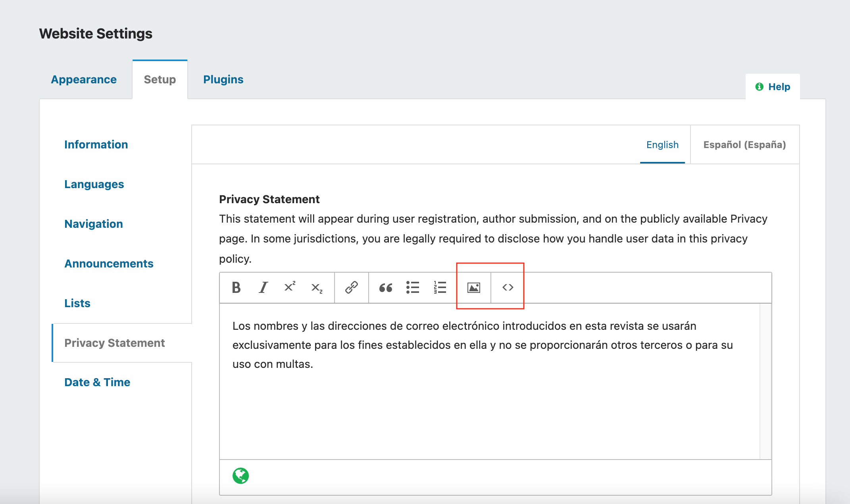Open the Appearance tab
Image resolution: width=850 pixels, height=504 pixels.
coord(83,79)
